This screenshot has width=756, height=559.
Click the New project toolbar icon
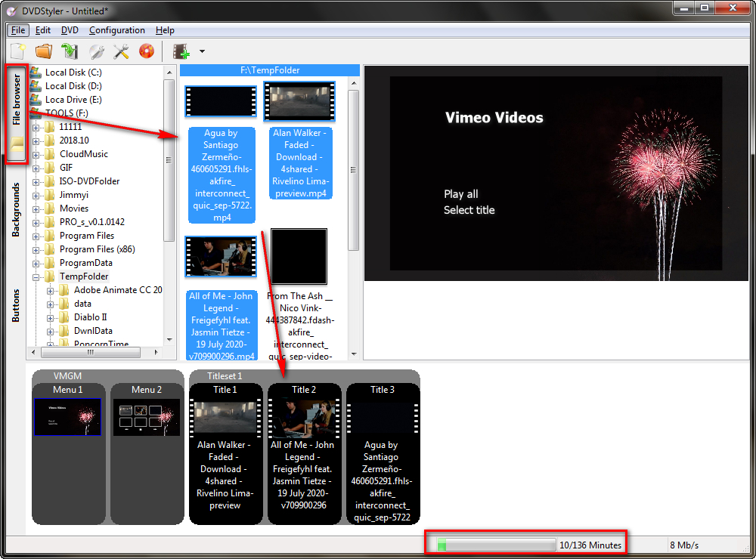click(x=18, y=51)
